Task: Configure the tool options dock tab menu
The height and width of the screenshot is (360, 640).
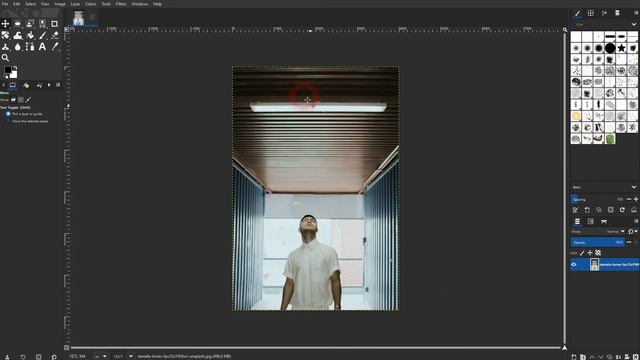Action: (58, 85)
